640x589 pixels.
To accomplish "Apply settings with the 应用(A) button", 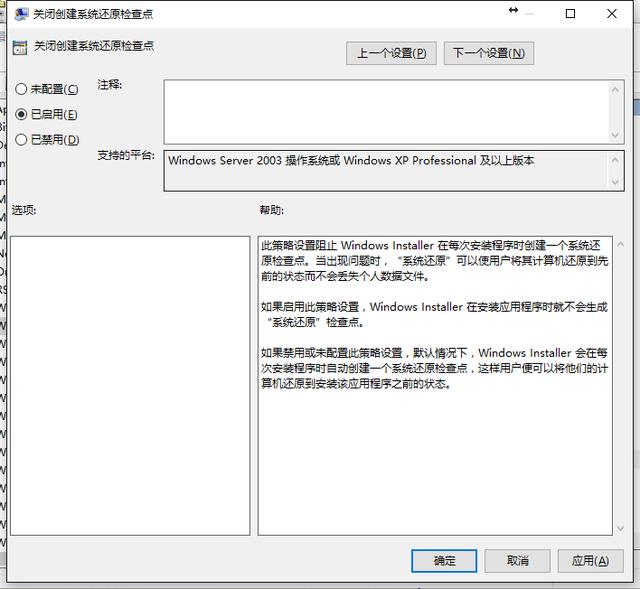I will (591, 561).
